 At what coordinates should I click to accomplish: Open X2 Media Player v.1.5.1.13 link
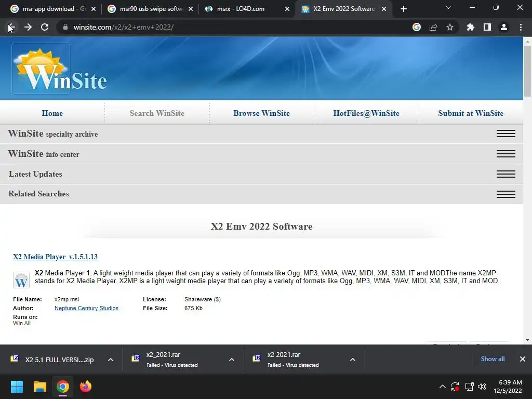[x=55, y=257]
